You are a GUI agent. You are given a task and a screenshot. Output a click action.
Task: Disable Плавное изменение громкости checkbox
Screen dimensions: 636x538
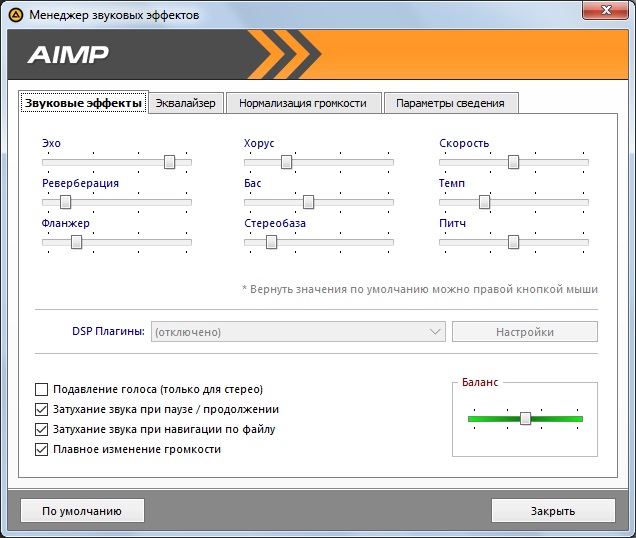point(41,449)
